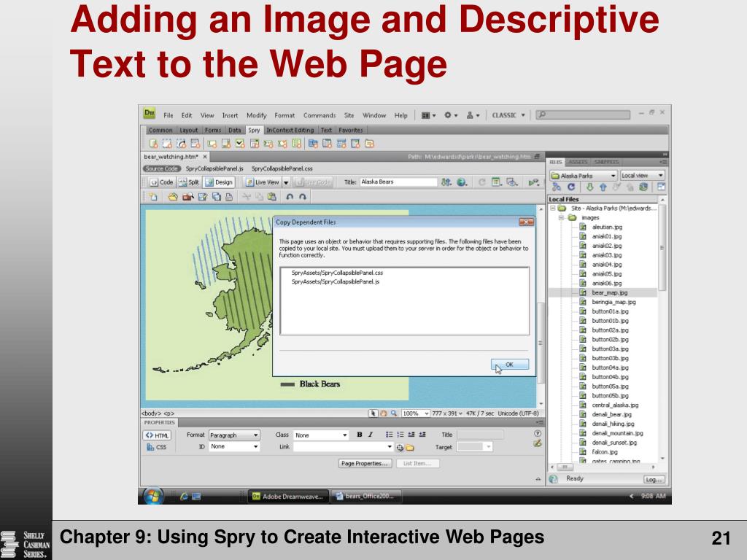
Task: Open the CLASSIC workspace dropdown
Action: [508, 115]
